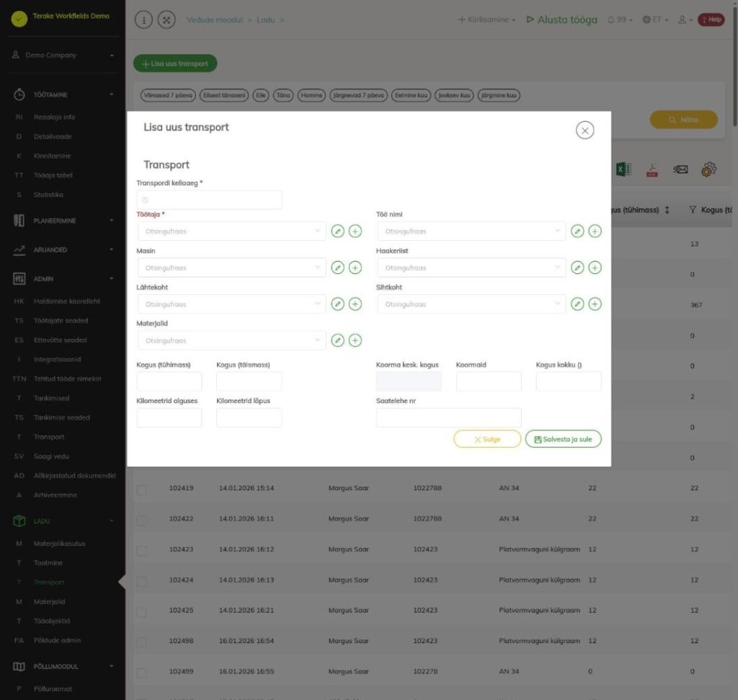
Task: Open Materjalikasutus in the Ladu menu
Action: 59,544
